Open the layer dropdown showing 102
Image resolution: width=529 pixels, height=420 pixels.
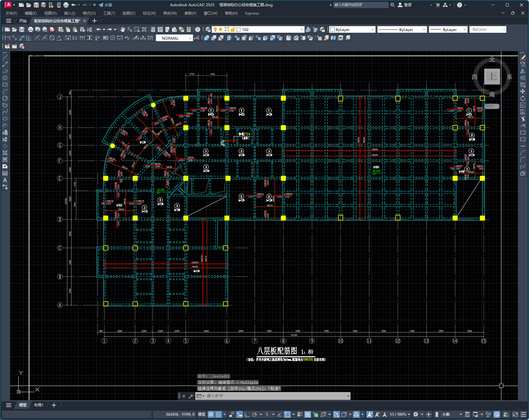258,29
